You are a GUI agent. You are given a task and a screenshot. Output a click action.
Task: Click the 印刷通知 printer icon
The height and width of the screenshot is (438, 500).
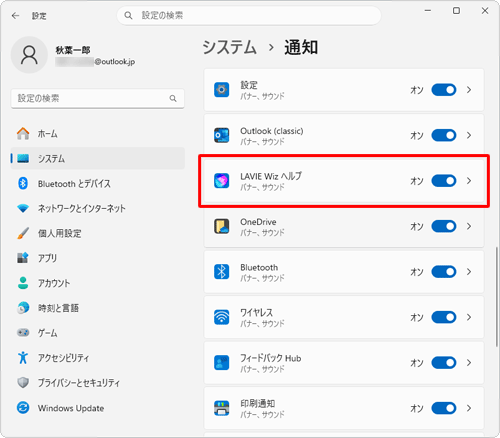pyautogui.click(x=221, y=408)
